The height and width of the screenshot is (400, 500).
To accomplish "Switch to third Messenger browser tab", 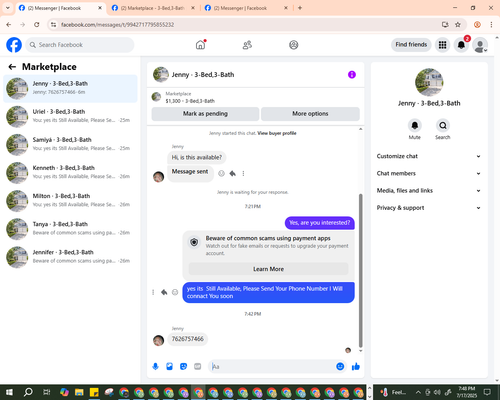I will [245, 8].
